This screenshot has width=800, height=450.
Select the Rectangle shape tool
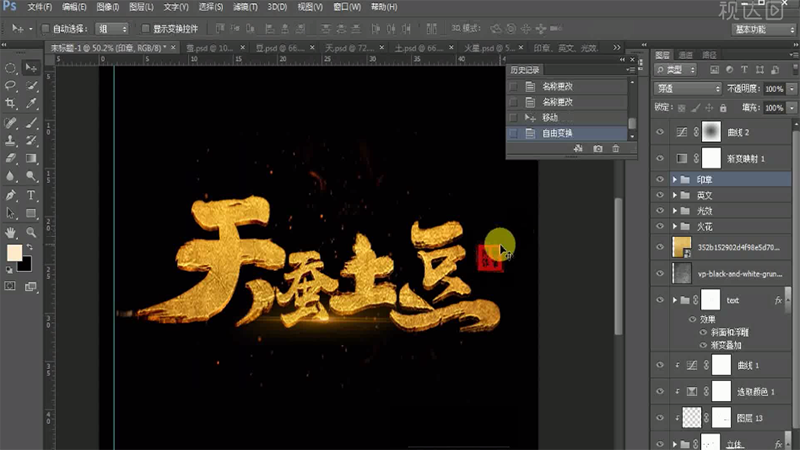pos(31,213)
